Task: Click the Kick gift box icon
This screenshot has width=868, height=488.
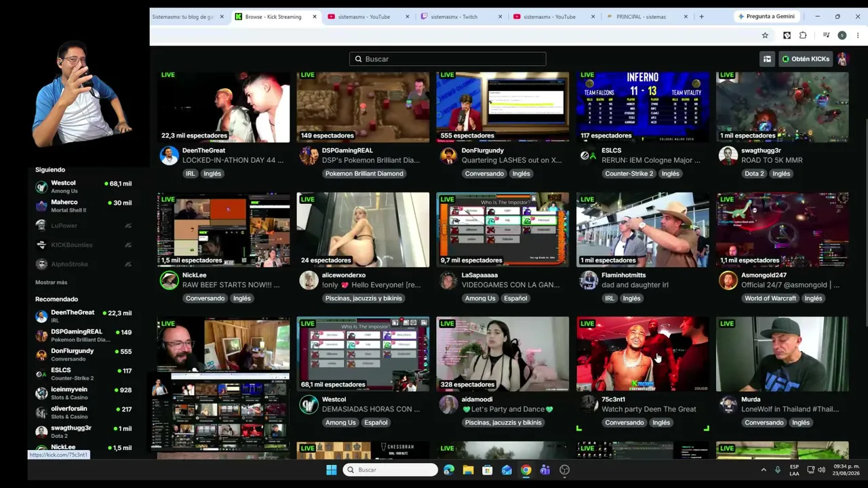Action: coord(767,59)
